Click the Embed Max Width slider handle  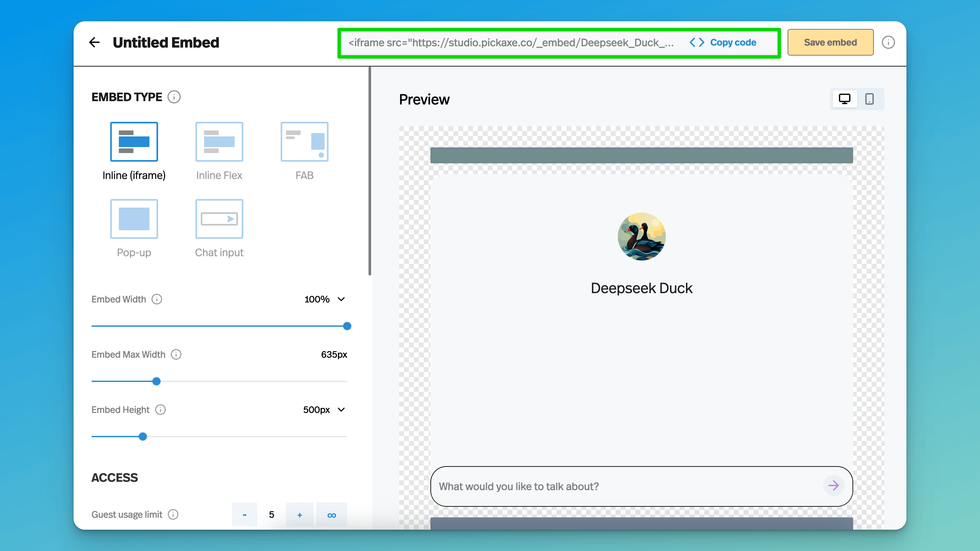click(156, 381)
